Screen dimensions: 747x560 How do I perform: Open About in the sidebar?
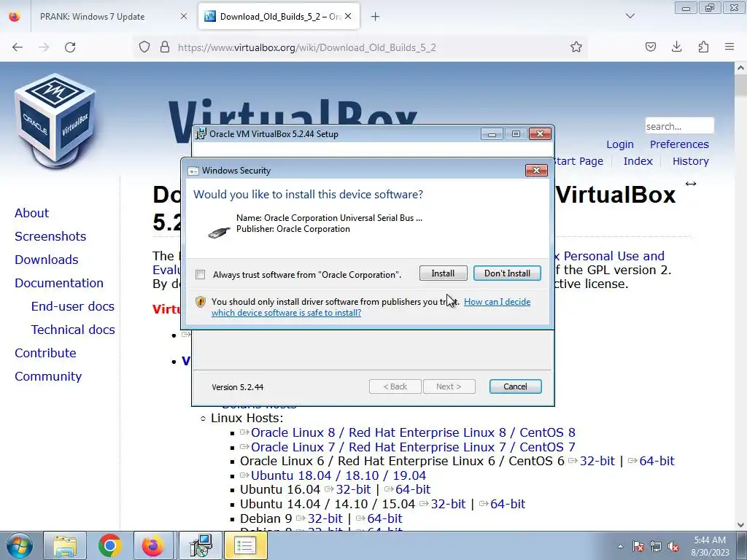tap(31, 213)
